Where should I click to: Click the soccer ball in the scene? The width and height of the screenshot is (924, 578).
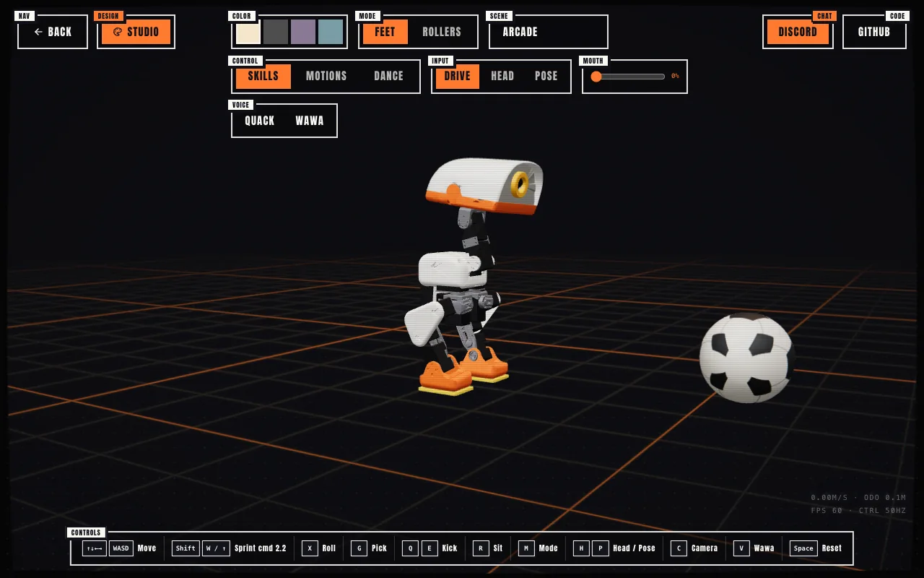pos(746,358)
